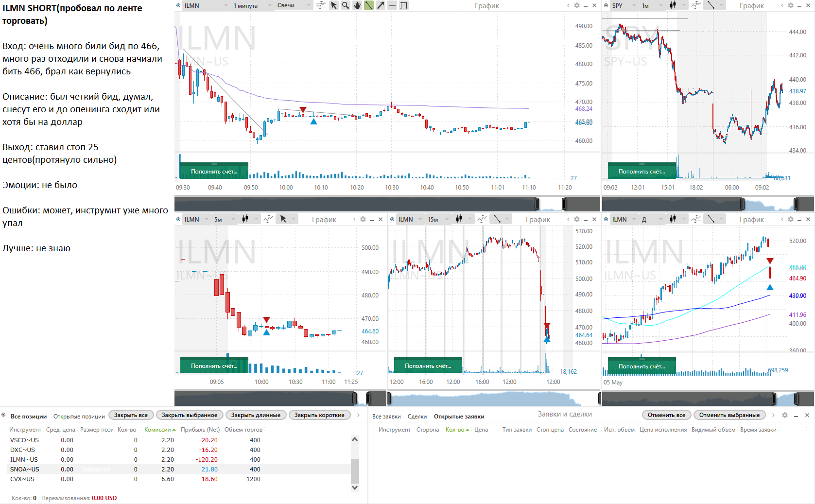Click 'Закрыть все' button
The height and width of the screenshot is (504, 815).
coord(131,415)
